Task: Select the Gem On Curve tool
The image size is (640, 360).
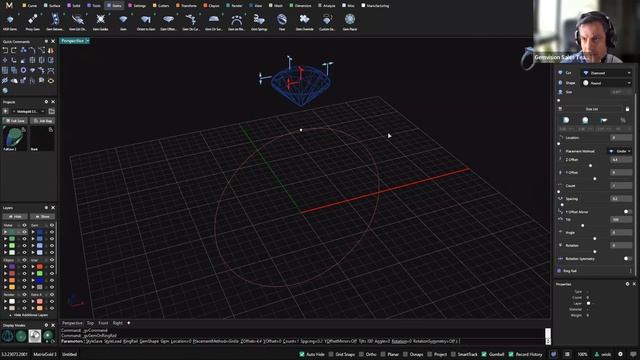Action: [191, 21]
